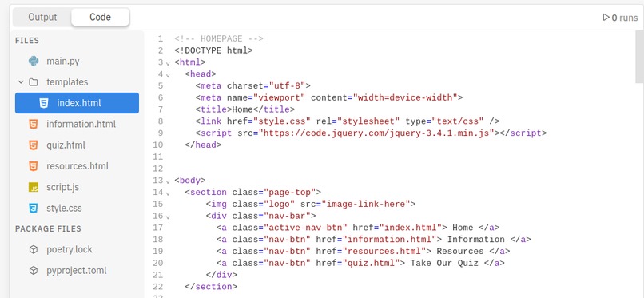Click the 0 runs label

(625, 18)
